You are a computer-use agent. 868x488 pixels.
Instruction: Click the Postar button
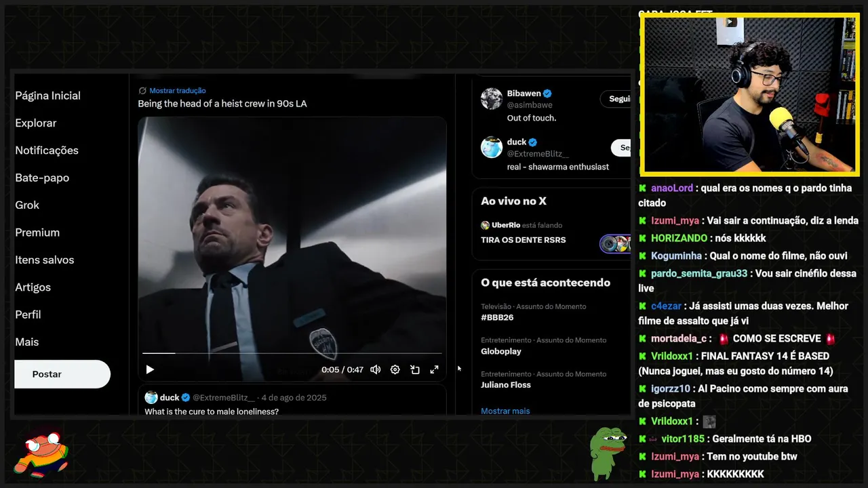(x=62, y=374)
